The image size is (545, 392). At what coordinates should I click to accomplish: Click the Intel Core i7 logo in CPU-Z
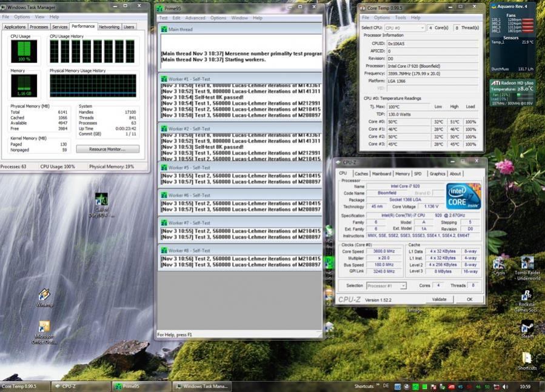(x=463, y=196)
